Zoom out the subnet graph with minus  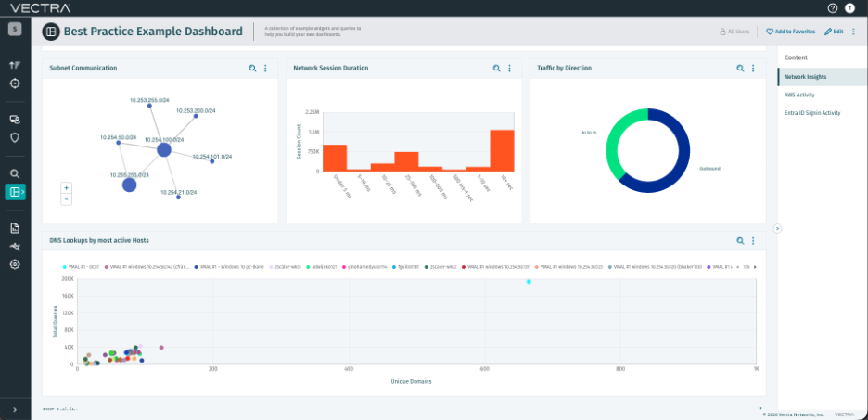click(67, 199)
